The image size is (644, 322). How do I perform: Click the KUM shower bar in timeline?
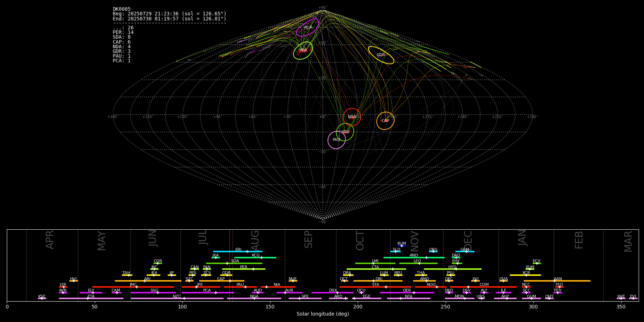402,246
